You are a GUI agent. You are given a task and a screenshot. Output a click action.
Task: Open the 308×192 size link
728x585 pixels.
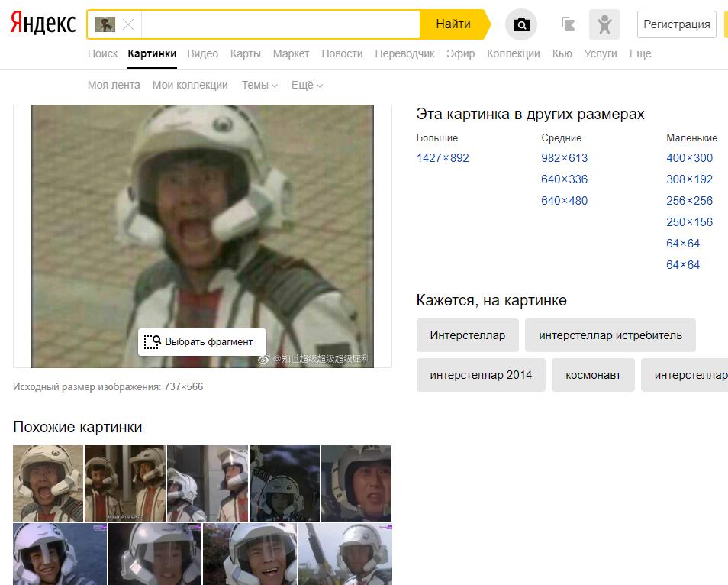pyautogui.click(x=690, y=179)
